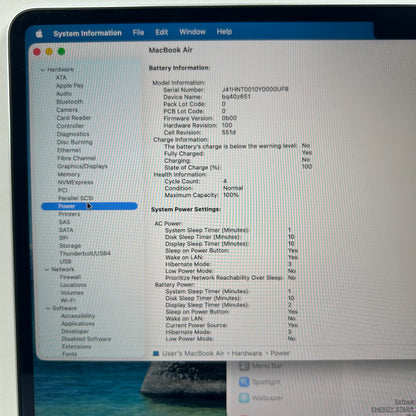Select Volumes under Network
Image resolution: width=416 pixels, height=416 pixels.
pos(72,293)
